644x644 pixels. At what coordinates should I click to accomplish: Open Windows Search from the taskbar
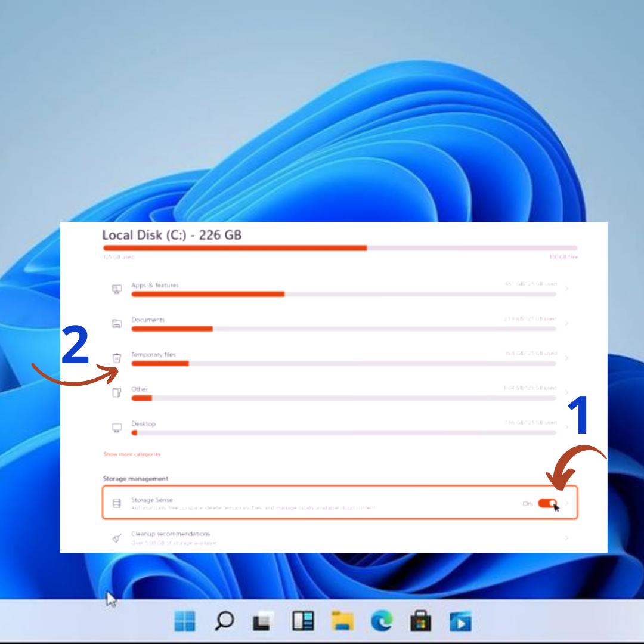click(225, 621)
